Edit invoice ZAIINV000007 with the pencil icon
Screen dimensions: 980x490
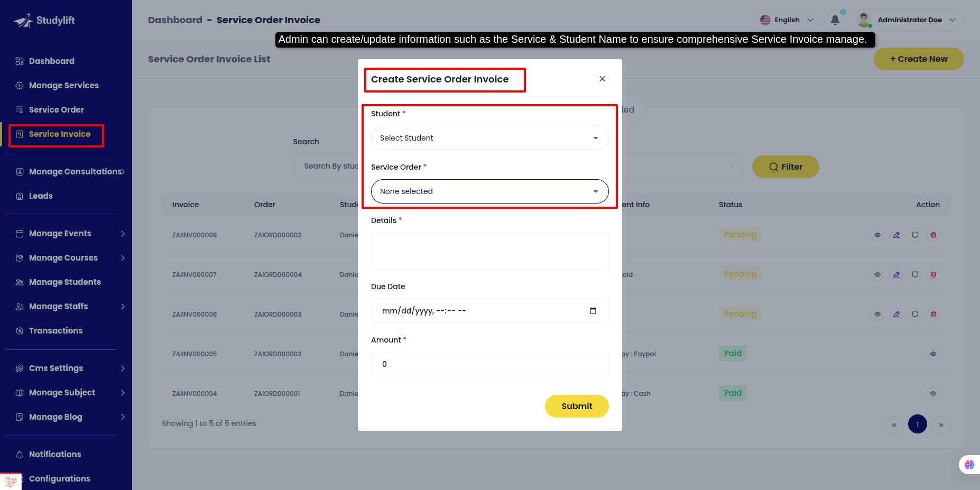click(896, 274)
